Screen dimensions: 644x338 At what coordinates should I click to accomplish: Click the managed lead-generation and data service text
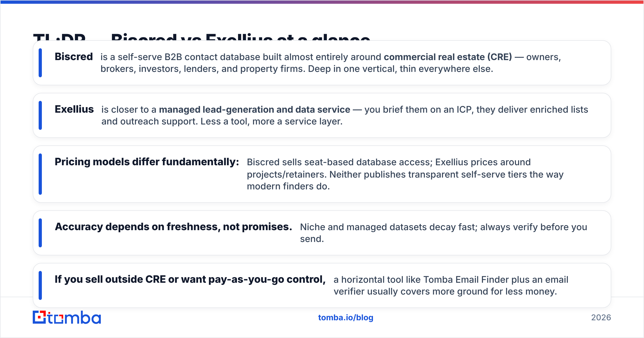(255, 109)
